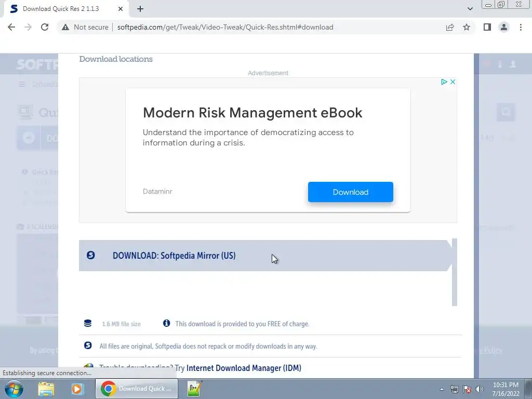
Task: Click the AdChoices triangle icon
Action: point(444,82)
